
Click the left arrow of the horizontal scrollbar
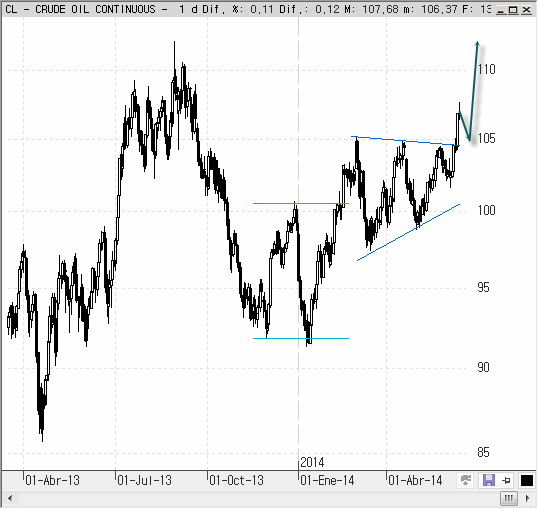point(10,498)
